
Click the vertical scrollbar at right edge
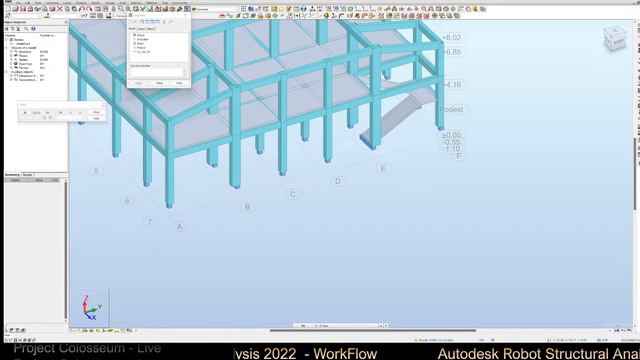click(x=634, y=174)
